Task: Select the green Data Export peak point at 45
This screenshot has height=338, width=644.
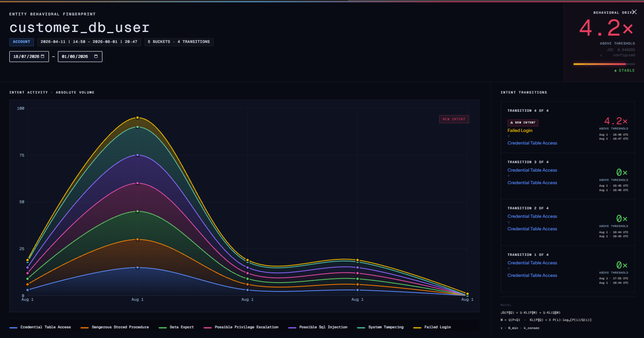Action: [138, 211]
